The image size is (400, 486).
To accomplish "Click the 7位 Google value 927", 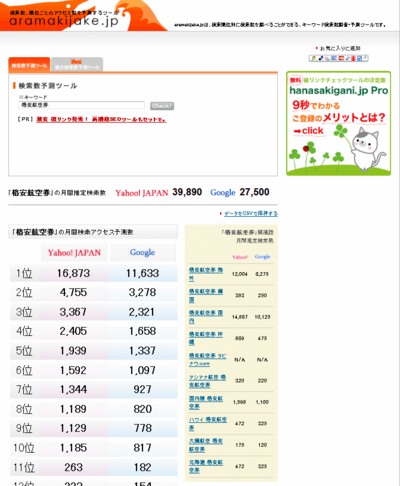I will [143, 389].
